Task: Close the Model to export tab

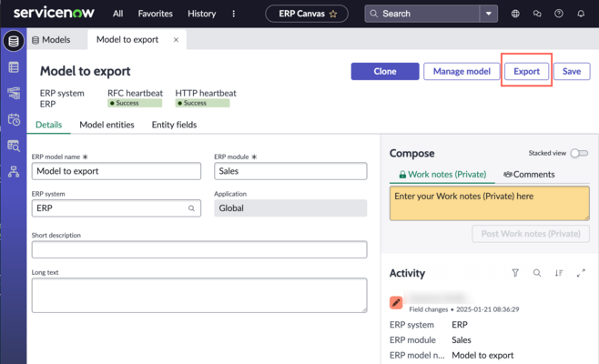Action: click(176, 40)
